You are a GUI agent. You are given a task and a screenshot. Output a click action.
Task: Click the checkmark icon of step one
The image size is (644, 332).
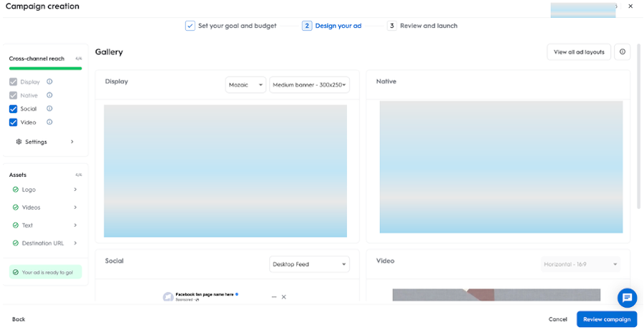(x=190, y=26)
